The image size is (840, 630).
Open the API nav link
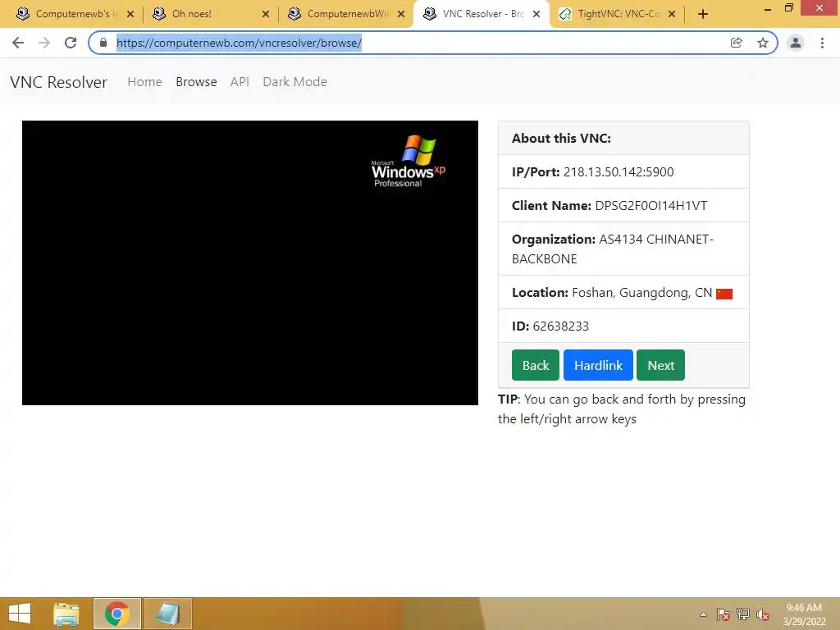tap(240, 82)
